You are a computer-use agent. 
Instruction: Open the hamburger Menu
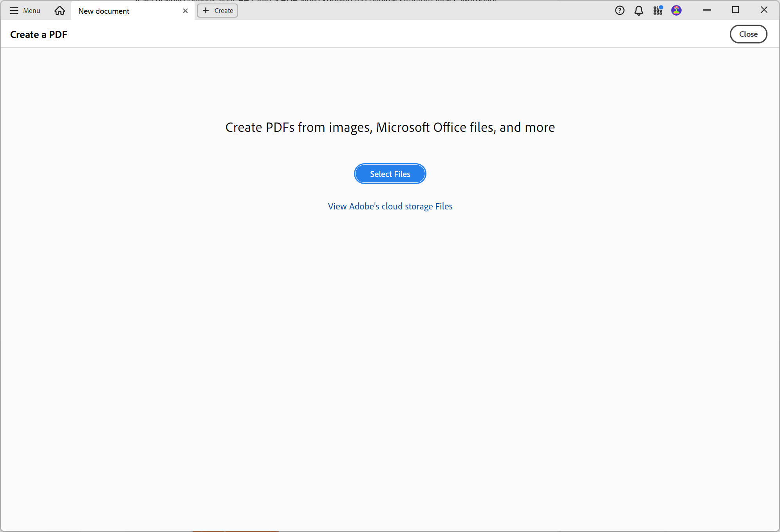25,11
